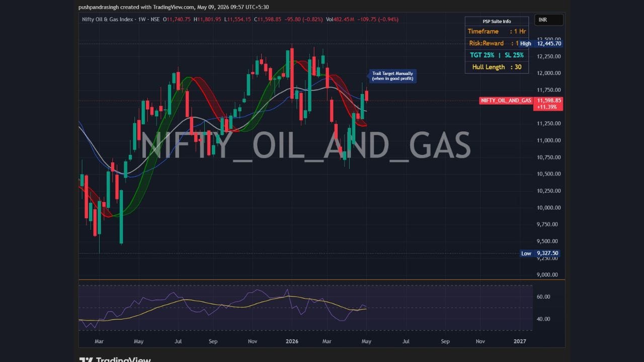Viewport: 644px width, 362px height.
Task: Click the 10,250.00 price axis label
Action: tap(549, 191)
